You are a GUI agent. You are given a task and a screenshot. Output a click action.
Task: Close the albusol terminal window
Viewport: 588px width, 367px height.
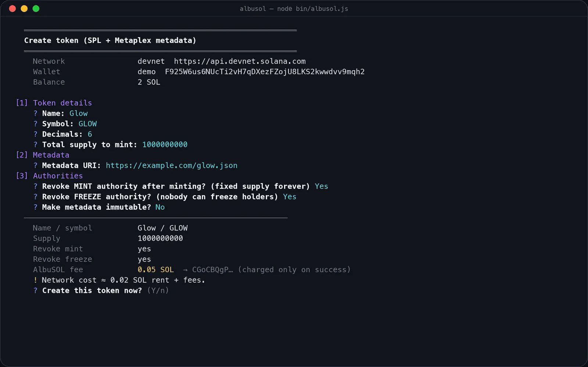[12, 8]
